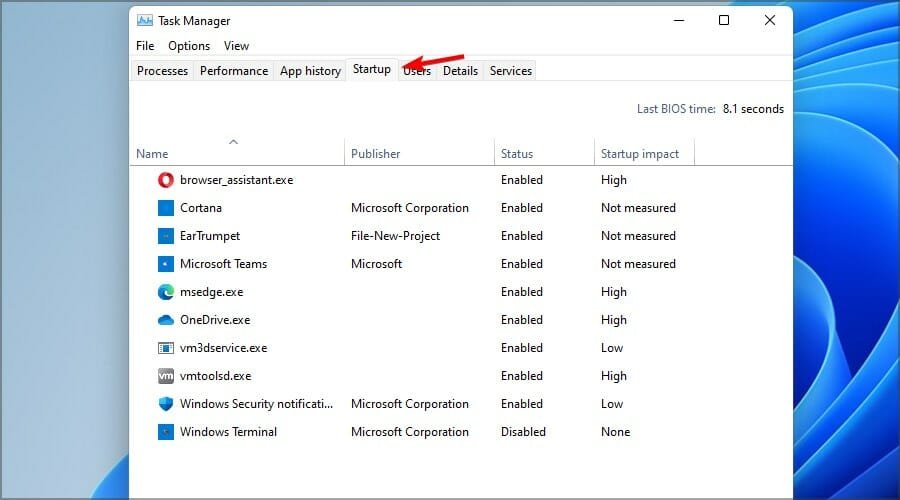Image resolution: width=900 pixels, height=500 pixels.
Task: Click the vmtoolsd.exe VMware icon
Action: click(165, 376)
